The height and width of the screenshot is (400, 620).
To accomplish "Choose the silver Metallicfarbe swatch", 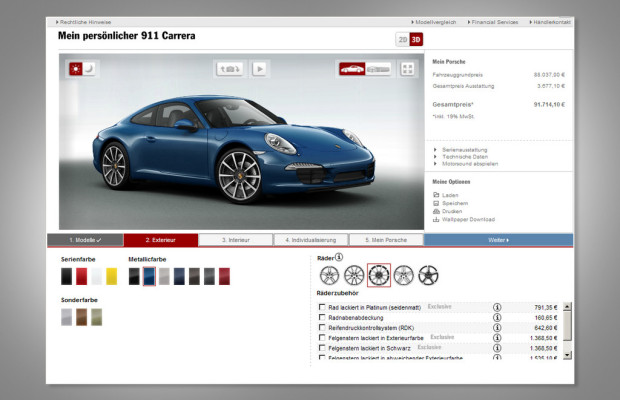I will tap(164, 276).
